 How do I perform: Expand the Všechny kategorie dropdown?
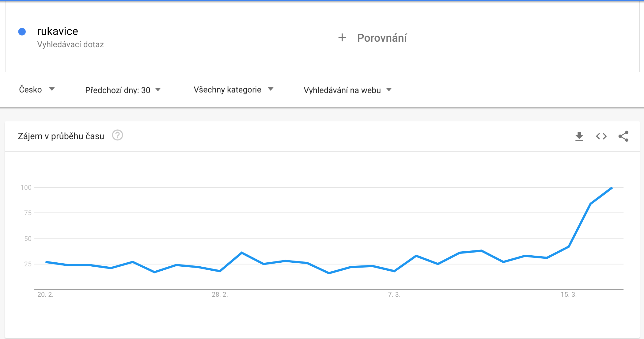click(233, 90)
